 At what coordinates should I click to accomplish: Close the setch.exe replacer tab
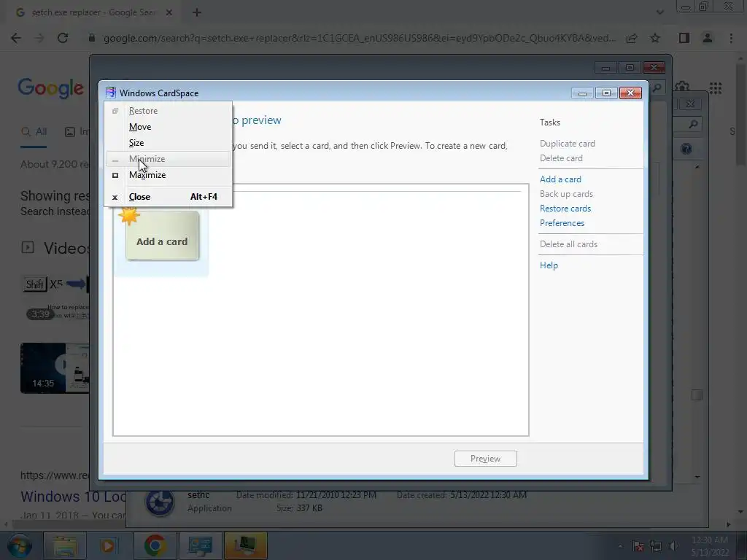pyautogui.click(x=169, y=12)
